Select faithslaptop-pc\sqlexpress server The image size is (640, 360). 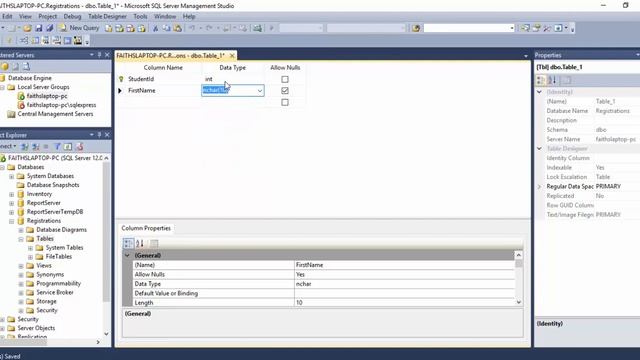click(x=61, y=105)
